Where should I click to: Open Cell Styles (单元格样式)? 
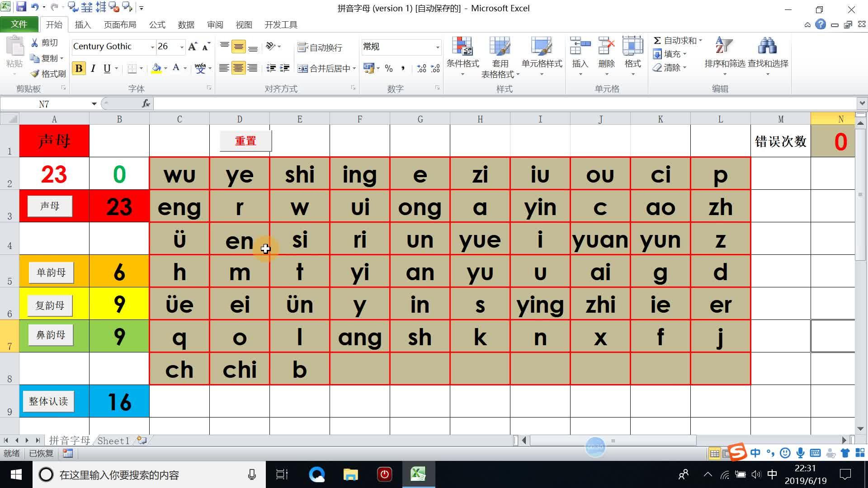coord(542,56)
